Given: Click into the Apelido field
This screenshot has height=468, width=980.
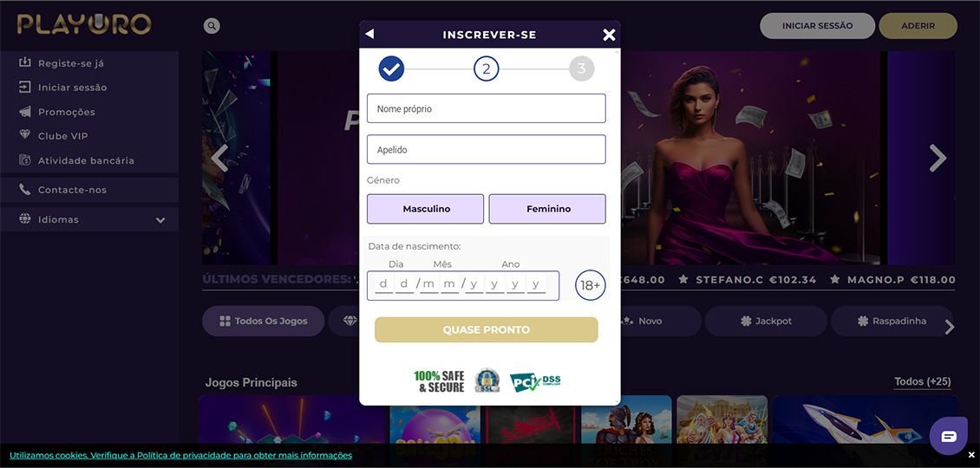Looking at the screenshot, I should (487, 149).
